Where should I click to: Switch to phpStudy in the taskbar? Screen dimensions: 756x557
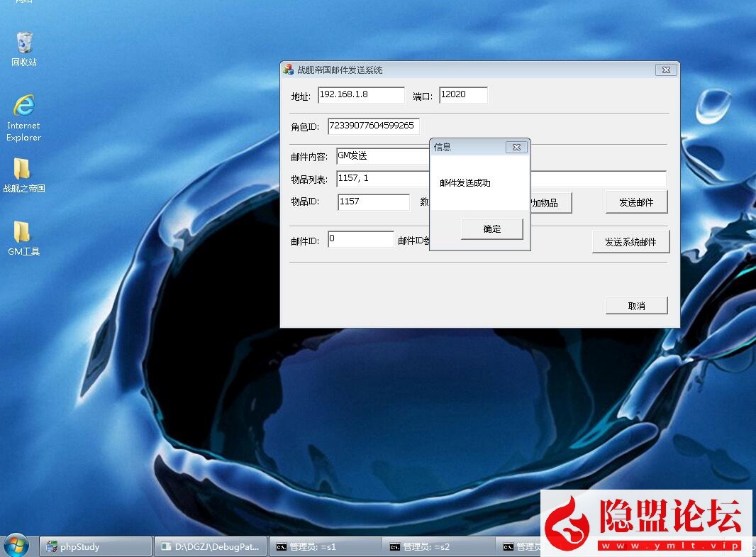tap(96, 547)
